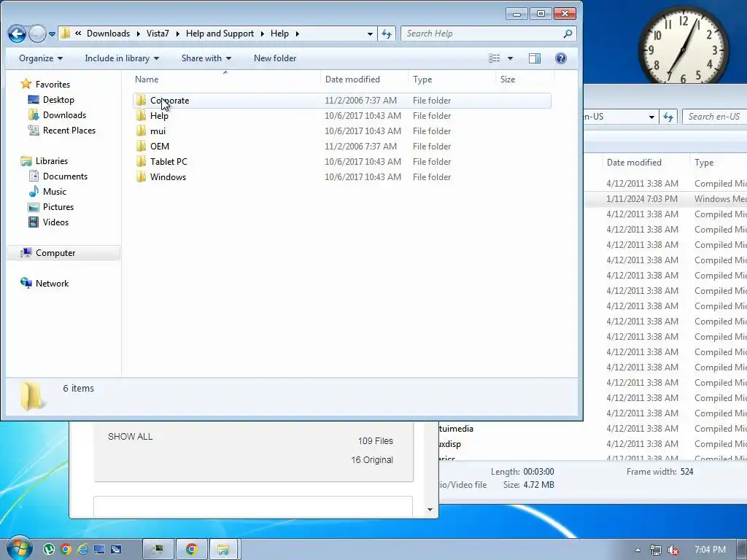Open the Include in library menu
This screenshot has width=747, height=560.
click(x=122, y=58)
